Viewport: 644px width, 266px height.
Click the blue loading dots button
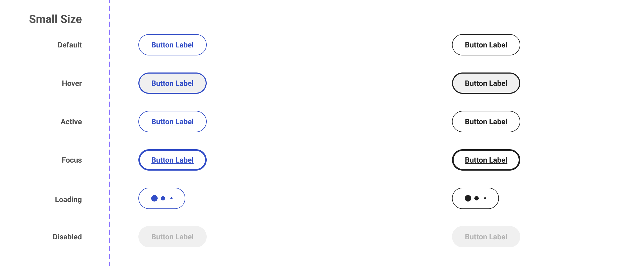click(x=162, y=198)
